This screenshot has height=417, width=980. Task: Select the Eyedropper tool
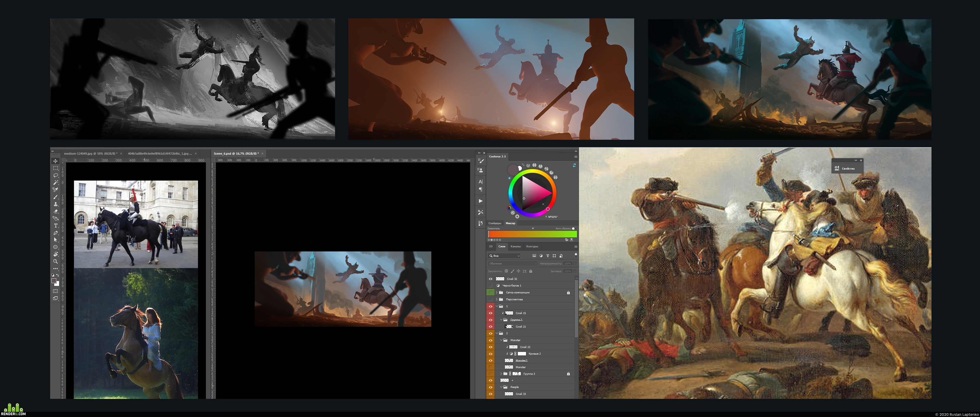click(x=56, y=190)
